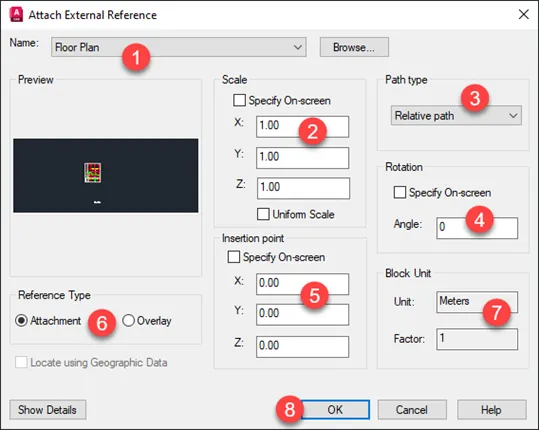Click the Cancel button

click(412, 409)
